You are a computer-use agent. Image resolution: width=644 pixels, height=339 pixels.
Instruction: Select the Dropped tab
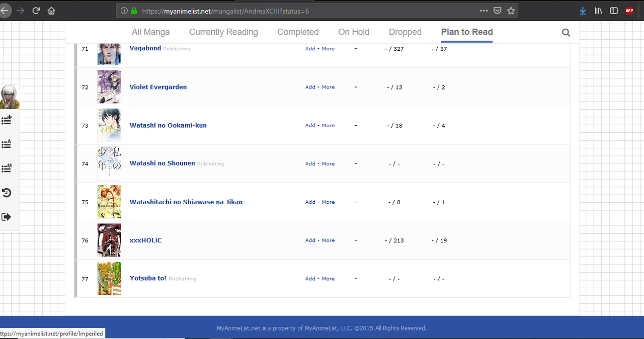point(405,32)
